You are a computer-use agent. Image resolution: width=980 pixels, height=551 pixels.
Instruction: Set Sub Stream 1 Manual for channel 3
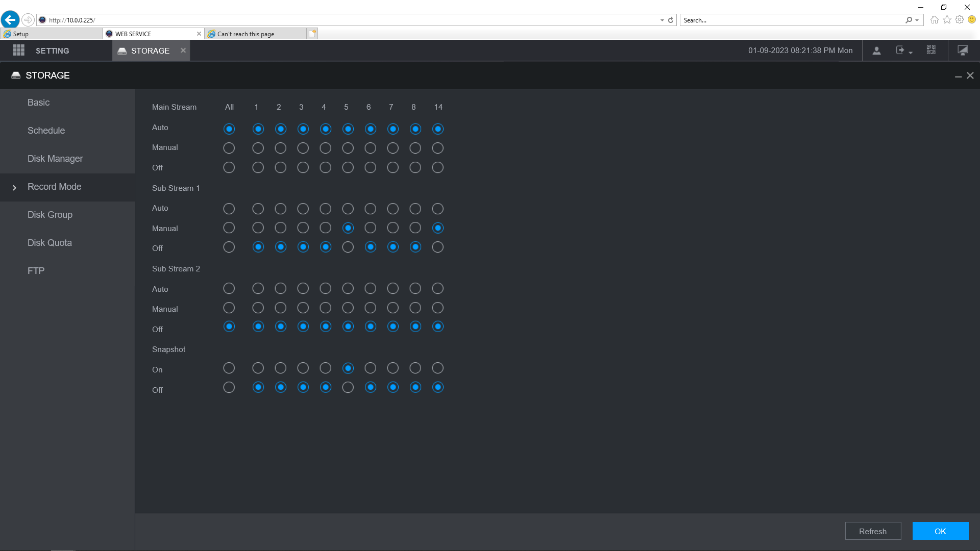click(303, 228)
